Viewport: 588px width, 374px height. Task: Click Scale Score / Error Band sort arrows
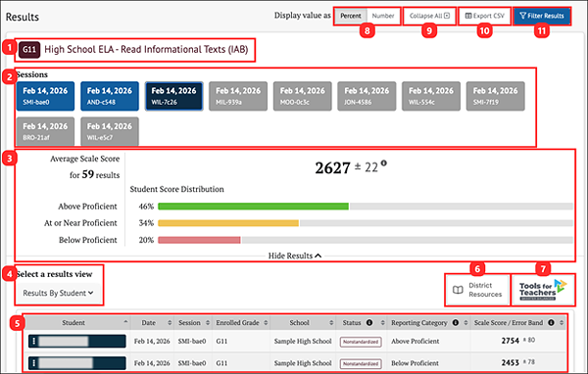[562, 323]
